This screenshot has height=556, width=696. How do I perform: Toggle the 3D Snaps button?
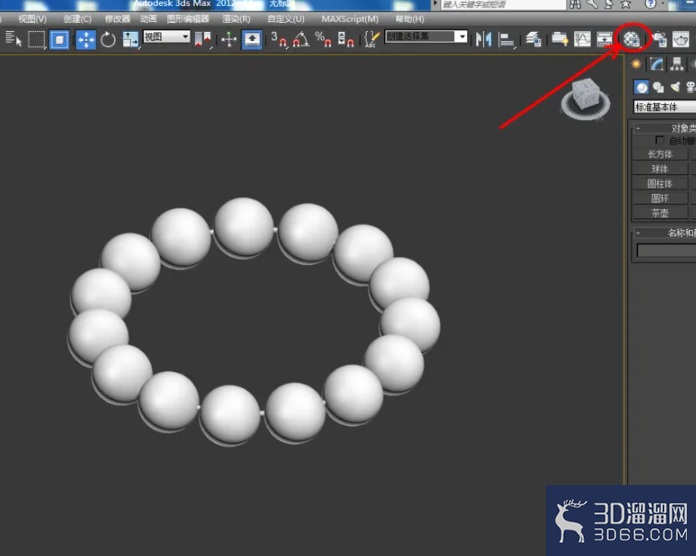coord(279,39)
